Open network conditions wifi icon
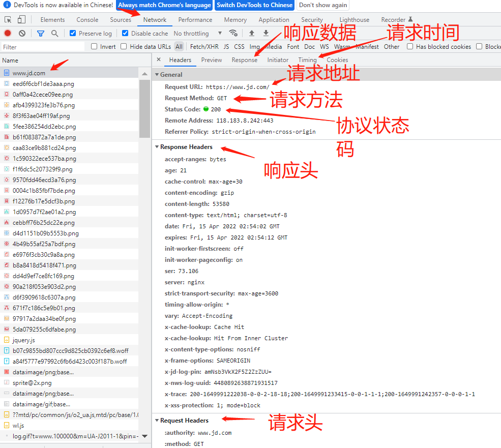 point(233,33)
